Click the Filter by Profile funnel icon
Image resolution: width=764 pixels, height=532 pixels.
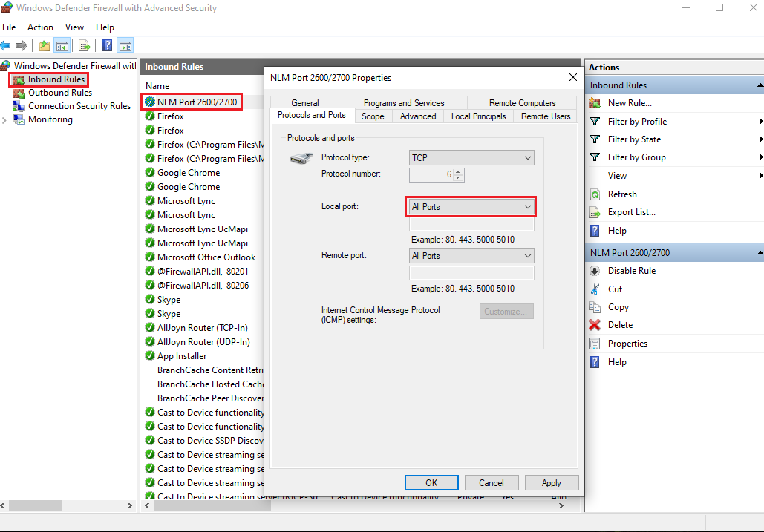pos(595,121)
